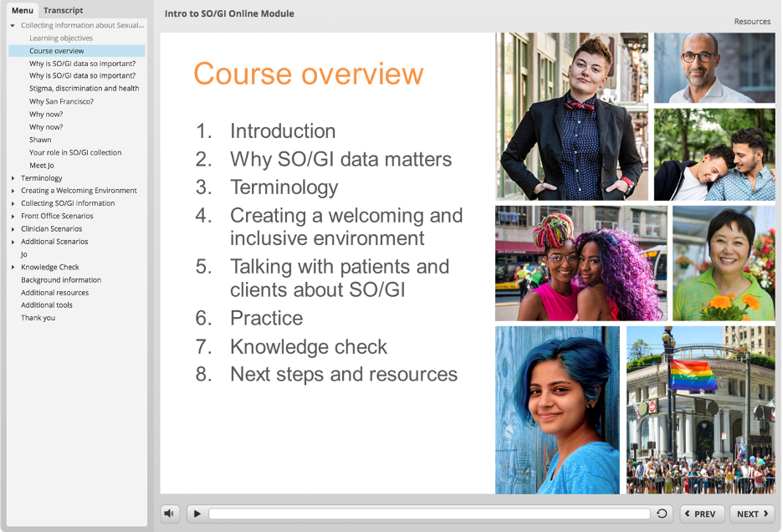Mute audio with the speaker icon
Viewport: 783px width, 532px height.
coord(170,514)
